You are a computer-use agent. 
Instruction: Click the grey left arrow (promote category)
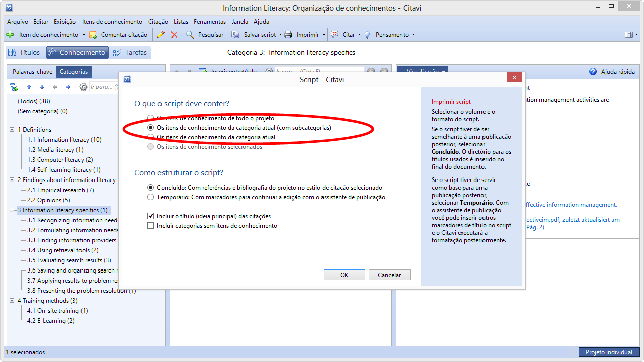(x=55, y=87)
